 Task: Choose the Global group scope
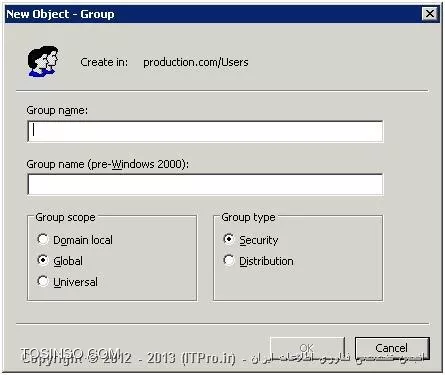pyautogui.click(x=43, y=260)
